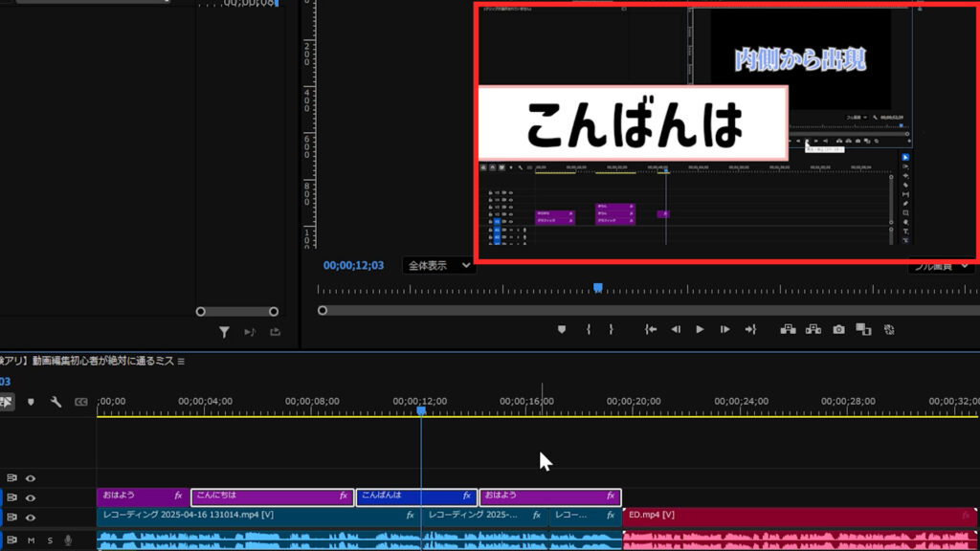The width and height of the screenshot is (980, 551).
Task: Click fx badge on レコー... clip
Action: (611, 516)
